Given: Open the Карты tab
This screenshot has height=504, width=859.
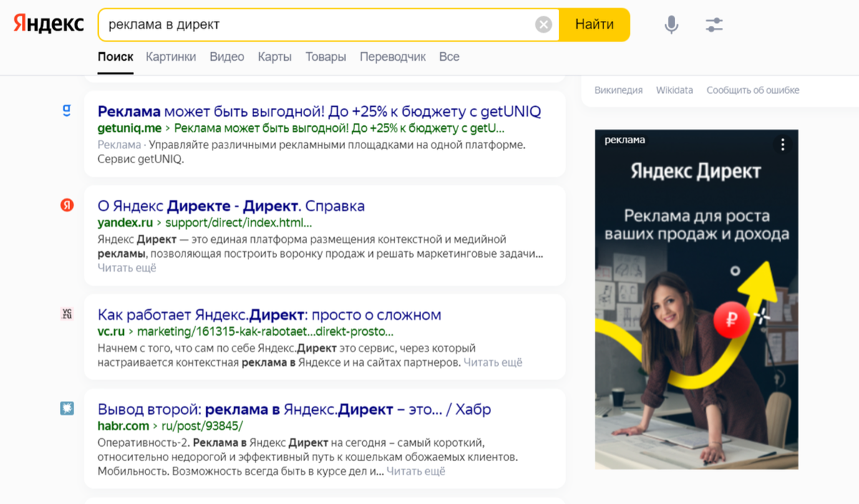Looking at the screenshot, I should (x=275, y=57).
